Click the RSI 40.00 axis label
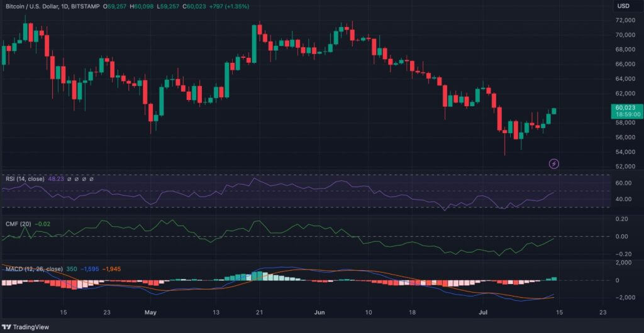This screenshot has width=644, height=333. [x=623, y=199]
